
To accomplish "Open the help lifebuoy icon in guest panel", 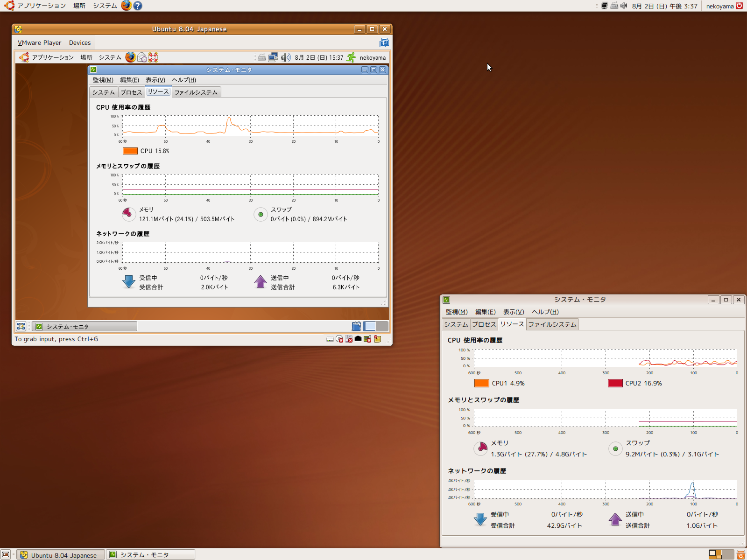I will tap(153, 57).
